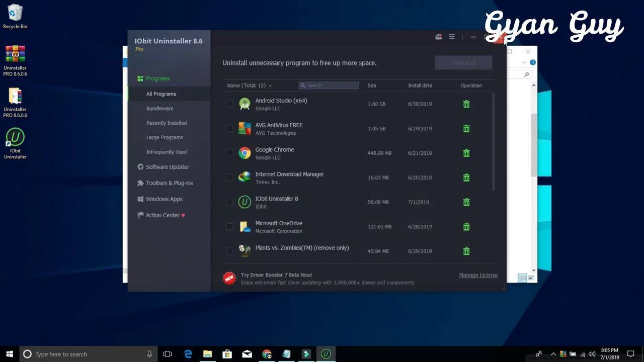Open the toolbox icon in the IObit title bar
644x362 pixels.
click(x=439, y=37)
